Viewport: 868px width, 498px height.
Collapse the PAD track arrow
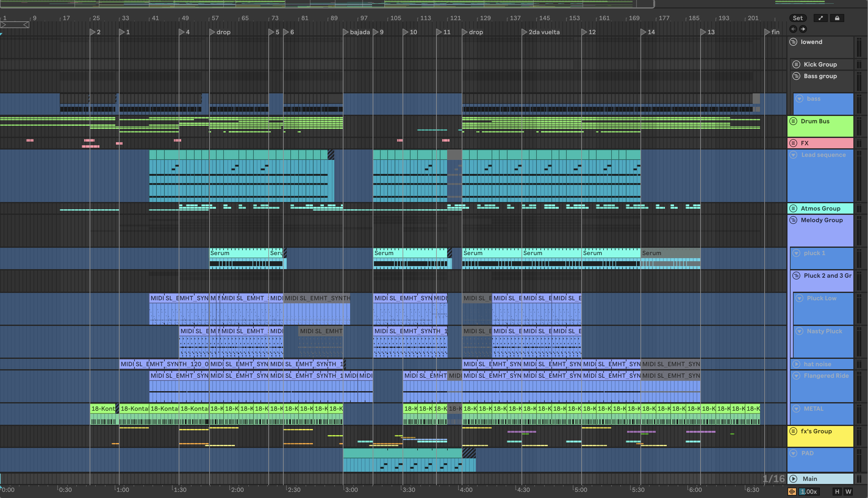pos(794,453)
